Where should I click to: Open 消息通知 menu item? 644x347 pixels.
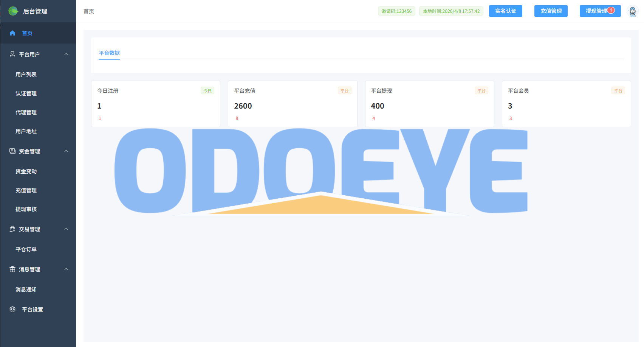38,289
